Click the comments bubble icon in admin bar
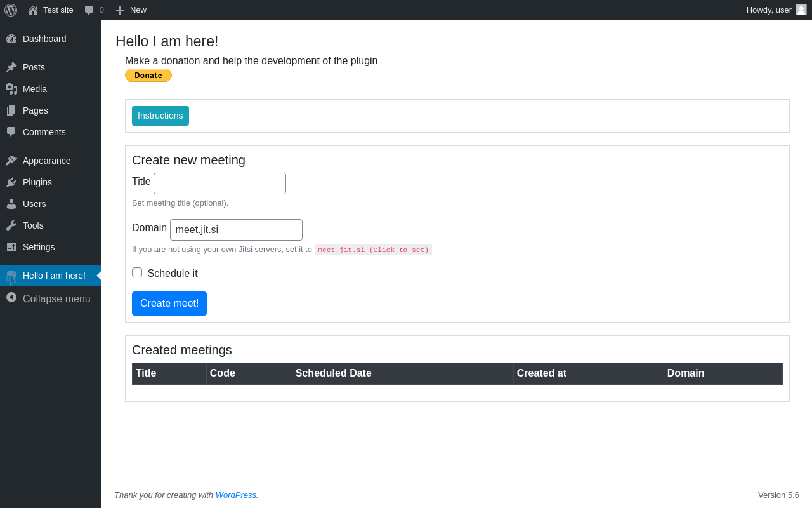812x508 pixels. (89, 10)
